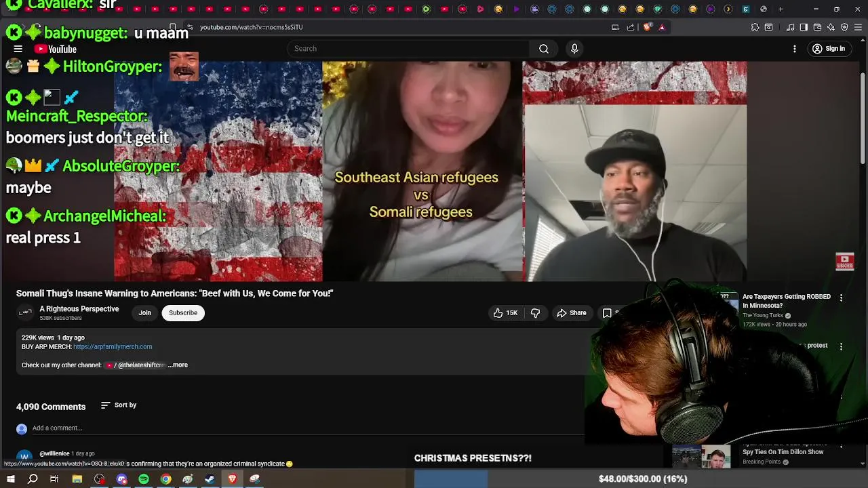Open the Brave Leo AI sparkle icon

831,27
